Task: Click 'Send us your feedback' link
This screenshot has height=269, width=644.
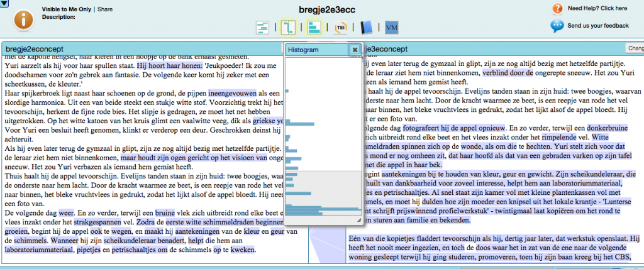Action: point(598,26)
